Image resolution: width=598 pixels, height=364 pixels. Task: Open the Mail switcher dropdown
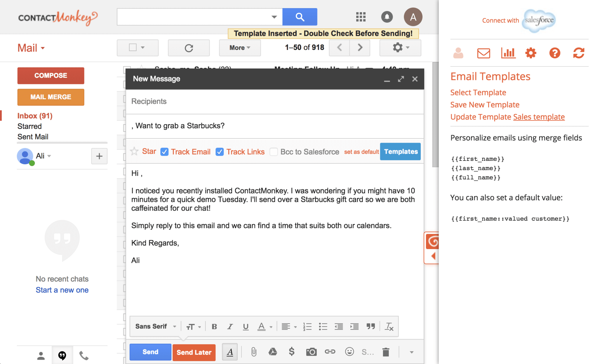31,48
